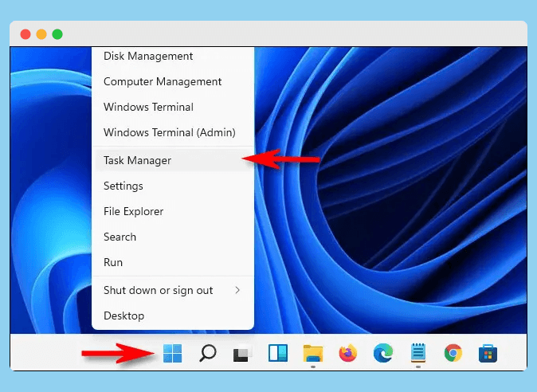This screenshot has height=392, width=537.
Task: Click the non-admin Windows Terminal menu entry
Action: point(148,107)
